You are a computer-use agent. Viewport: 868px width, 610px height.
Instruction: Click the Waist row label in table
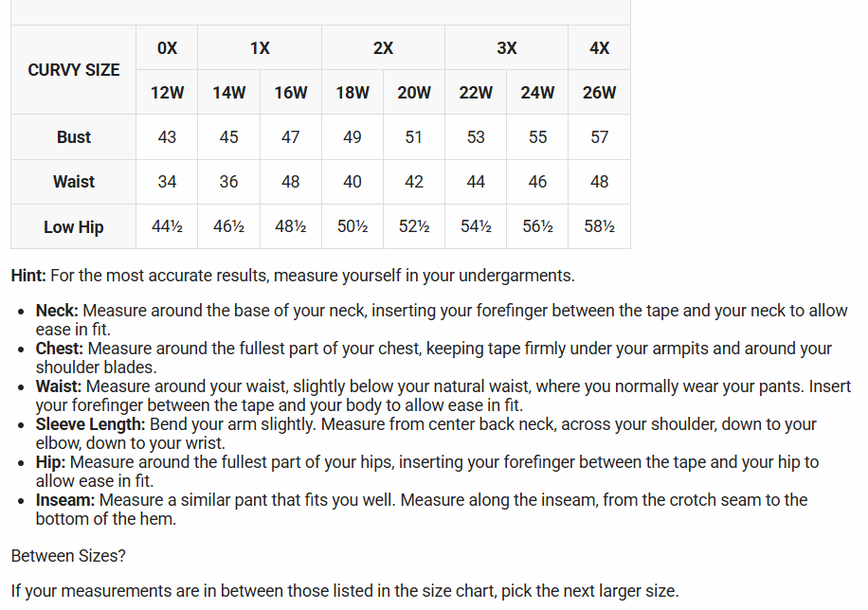(74, 182)
